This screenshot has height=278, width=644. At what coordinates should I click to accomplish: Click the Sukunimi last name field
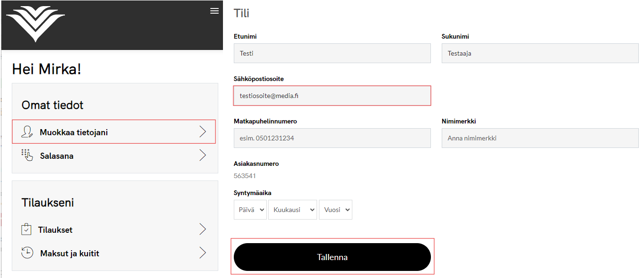[x=540, y=53]
